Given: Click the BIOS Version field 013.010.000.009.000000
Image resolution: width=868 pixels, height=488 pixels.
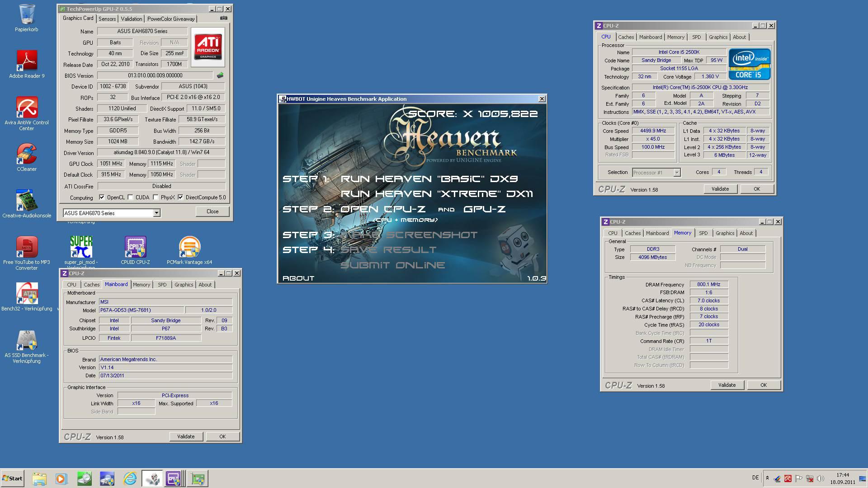Looking at the screenshot, I should 155,75.
